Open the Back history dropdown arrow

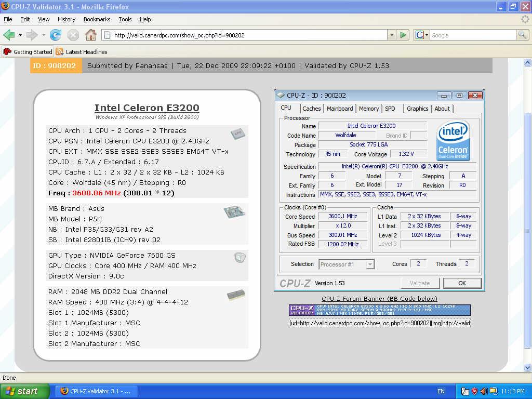click(20, 35)
